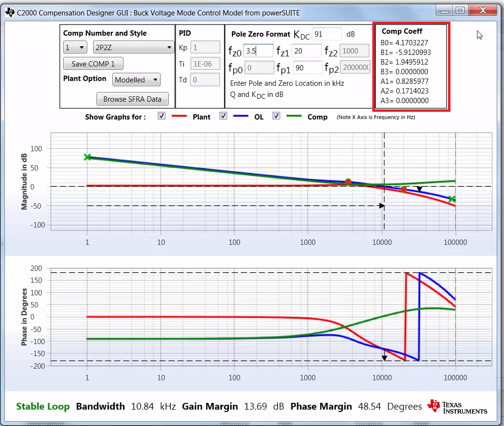This screenshot has width=504, height=426.
Task: Click the green X marker at 100000 Hz
Action: pyautogui.click(x=451, y=198)
